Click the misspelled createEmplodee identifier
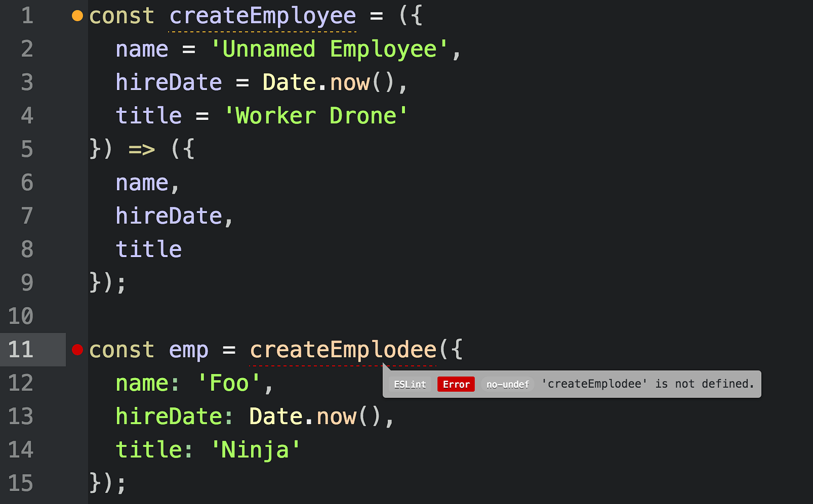813x504 pixels. point(343,350)
